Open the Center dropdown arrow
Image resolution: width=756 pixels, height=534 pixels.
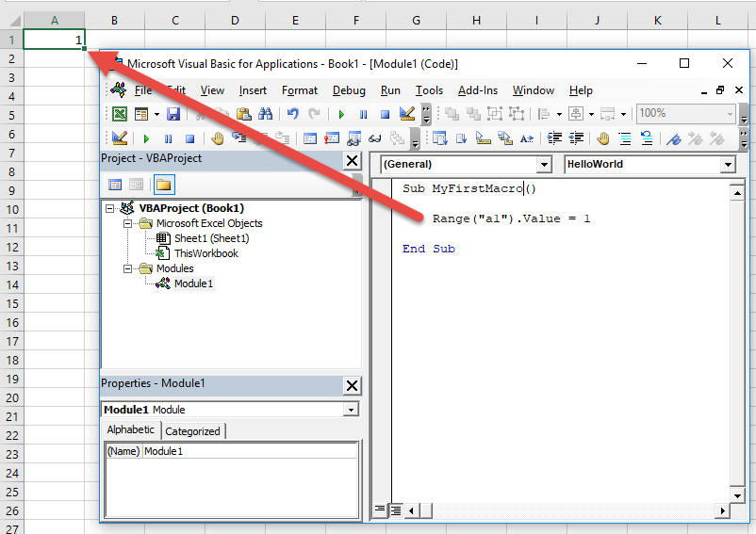pos(591,115)
